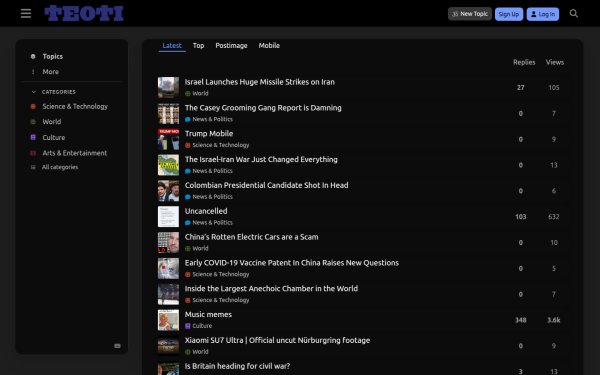Open topic Israel Launches Huge Missile Strikes on Iran
This screenshot has width=600, height=375.
[259, 82]
